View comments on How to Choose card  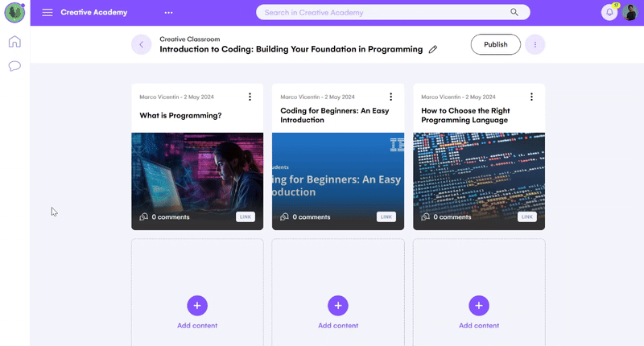tap(447, 216)
